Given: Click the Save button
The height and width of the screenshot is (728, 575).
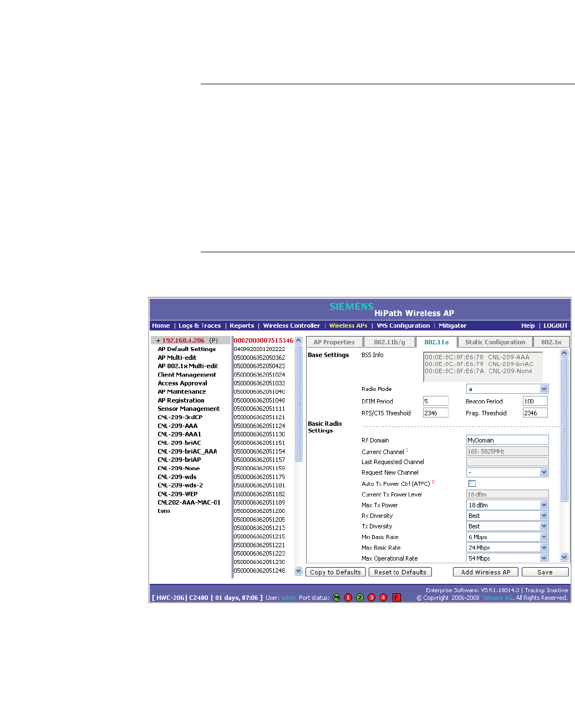Looking at the screenshot, I should 545,572.
